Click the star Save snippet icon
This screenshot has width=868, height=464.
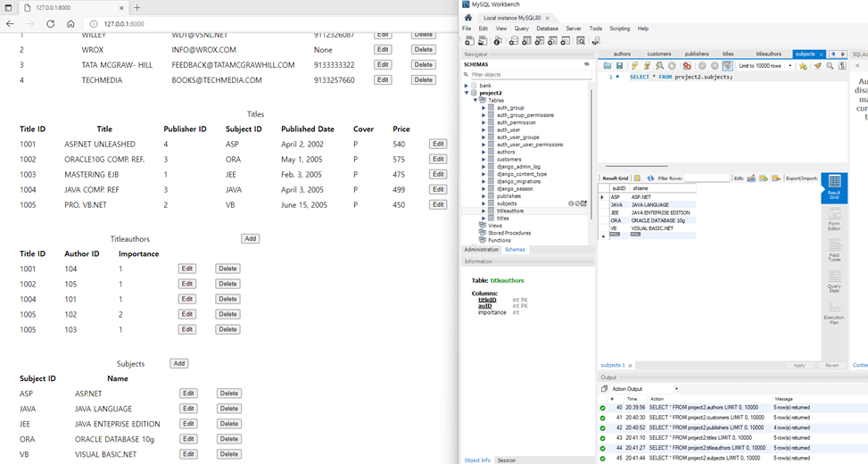click(803, 66)
